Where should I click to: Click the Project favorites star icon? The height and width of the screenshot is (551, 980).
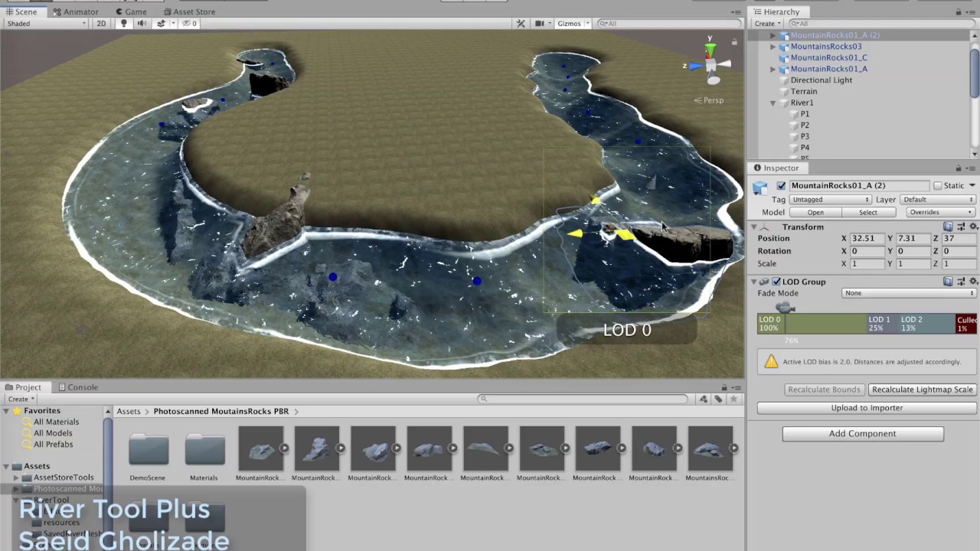(733, 399)
